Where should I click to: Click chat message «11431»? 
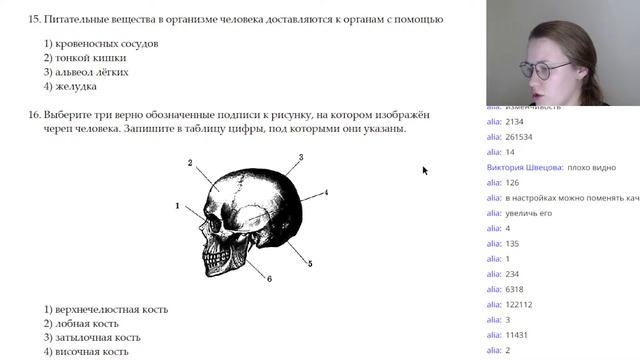[x=516, y=335]
